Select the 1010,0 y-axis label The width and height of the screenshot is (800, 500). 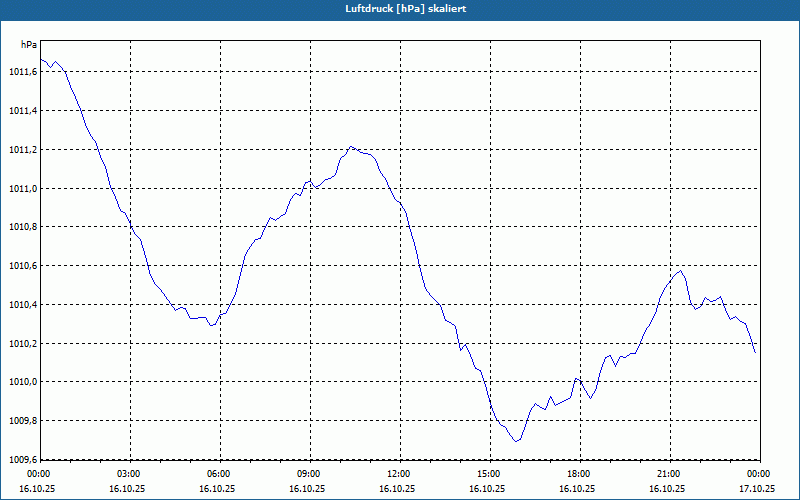coord(23,382)
